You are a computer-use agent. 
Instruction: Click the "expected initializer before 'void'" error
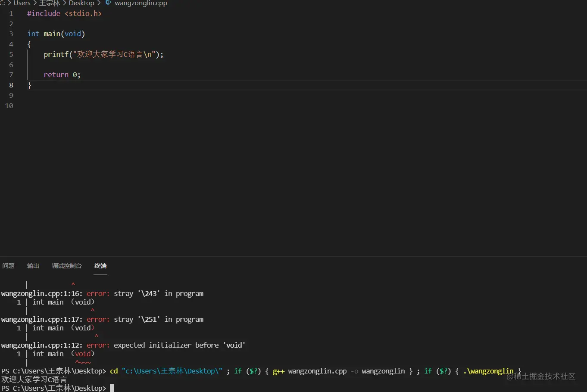tap(180, 345)
